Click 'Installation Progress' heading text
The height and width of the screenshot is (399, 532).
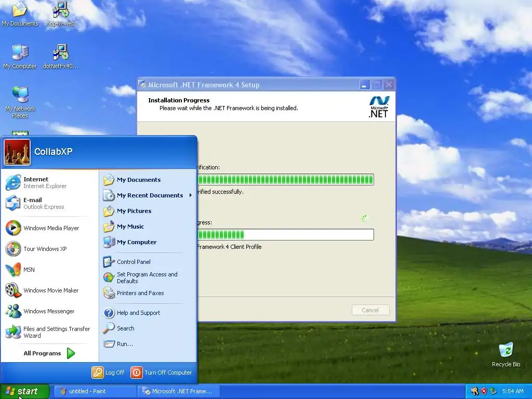click(179, 100)
